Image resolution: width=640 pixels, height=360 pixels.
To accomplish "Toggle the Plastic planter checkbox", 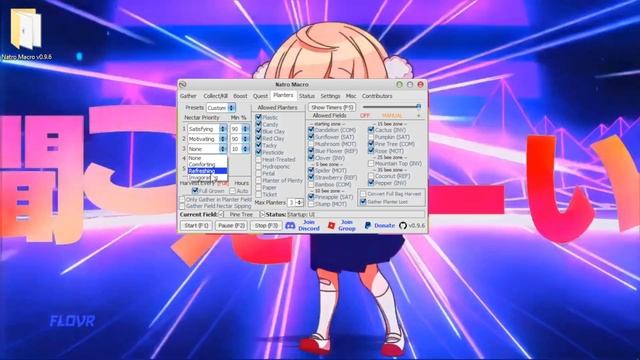I will (x=258, y=117).
